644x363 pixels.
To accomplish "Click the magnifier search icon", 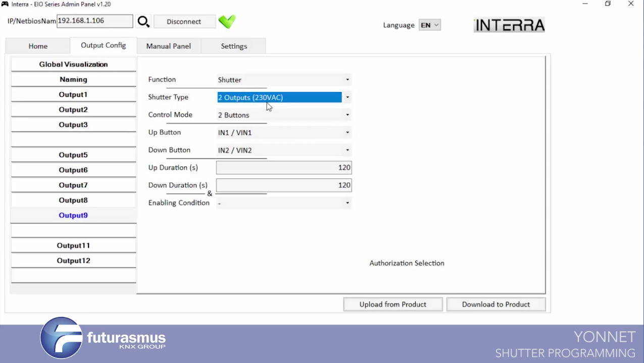I will coord(143,22).
